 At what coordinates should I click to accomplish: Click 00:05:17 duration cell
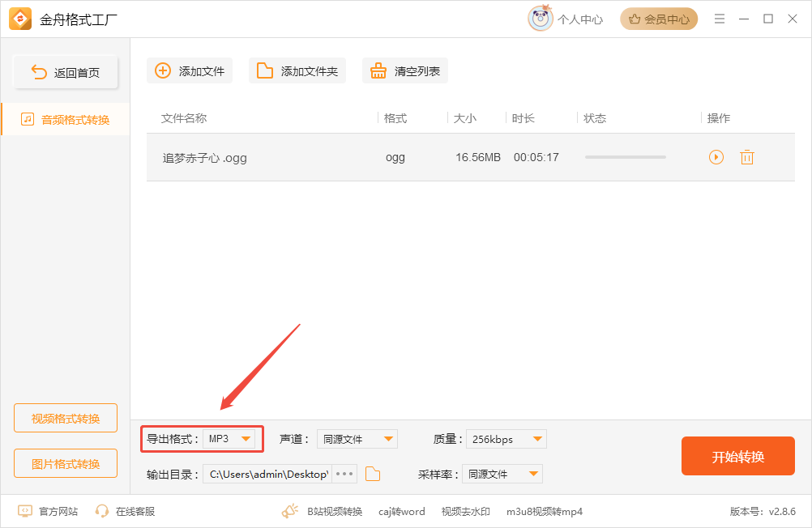(536, 157)
